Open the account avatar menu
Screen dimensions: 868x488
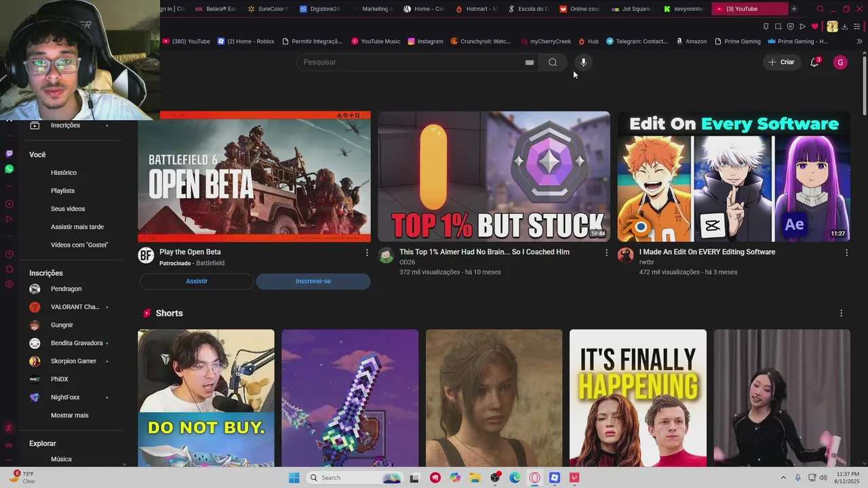coord(840,62)
